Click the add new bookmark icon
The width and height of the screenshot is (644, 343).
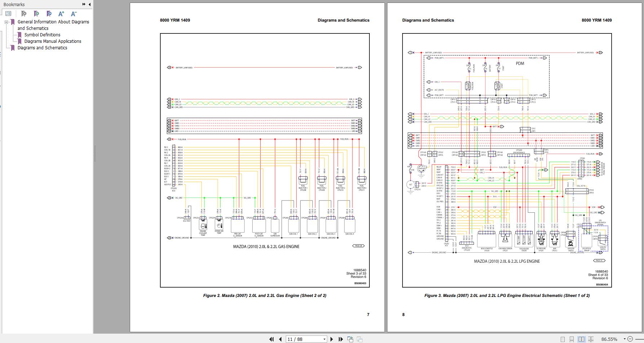[x=36, y=14]
